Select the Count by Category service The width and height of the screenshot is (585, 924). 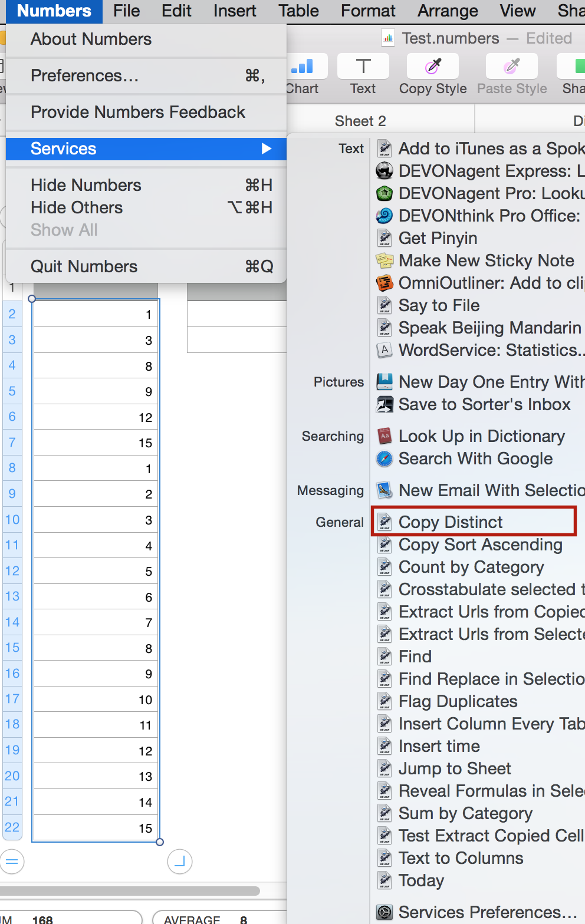tap(471, 567)
